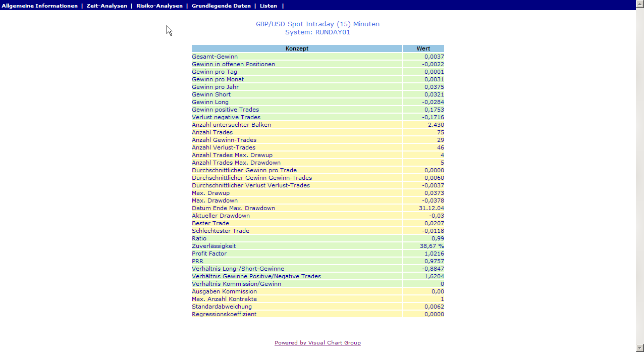Click the Profit Factor row label

click(209, 254)
